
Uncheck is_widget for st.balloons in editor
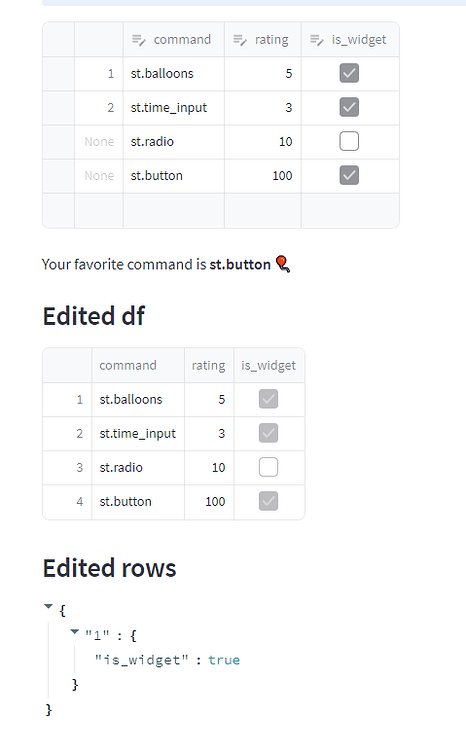pos(349,73)
